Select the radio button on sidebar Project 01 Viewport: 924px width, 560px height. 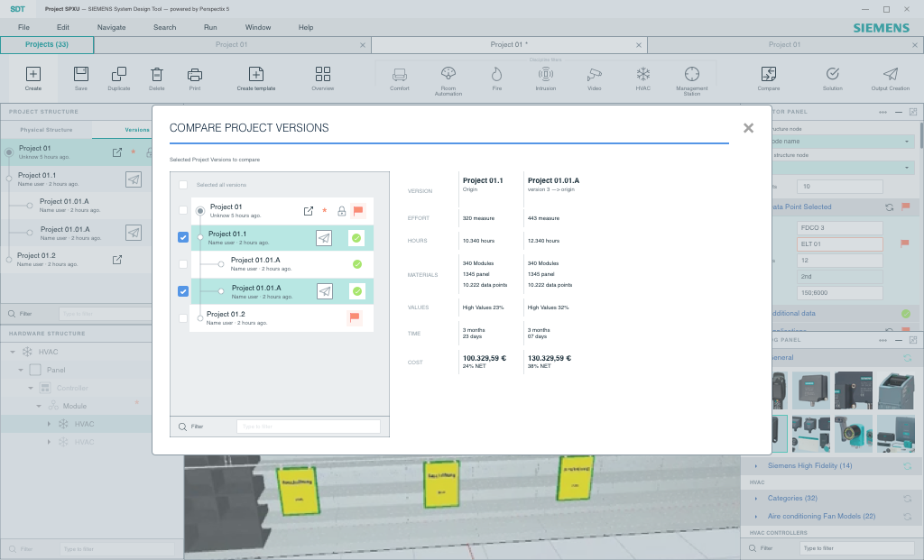tap(9, 152)
